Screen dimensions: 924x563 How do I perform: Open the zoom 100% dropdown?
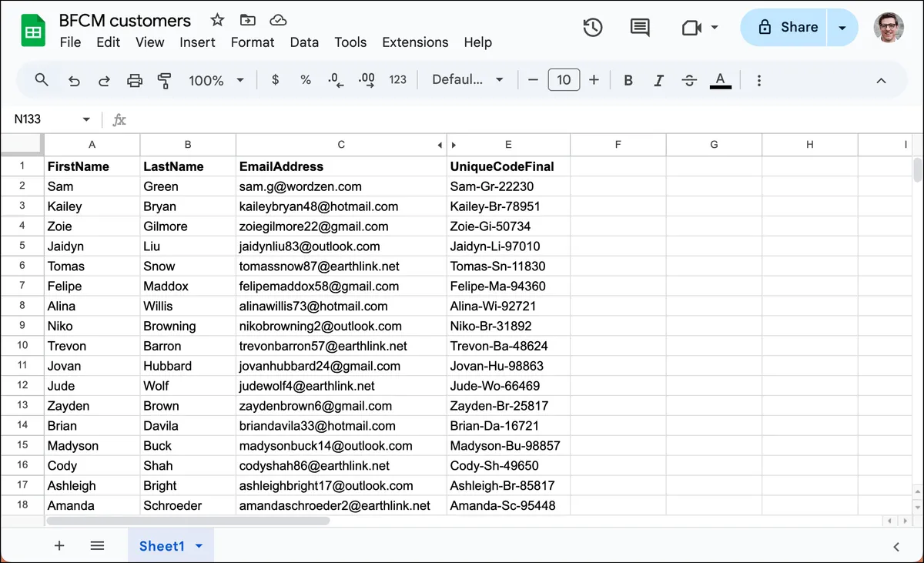pyautogui.click(x=216, y=80)
